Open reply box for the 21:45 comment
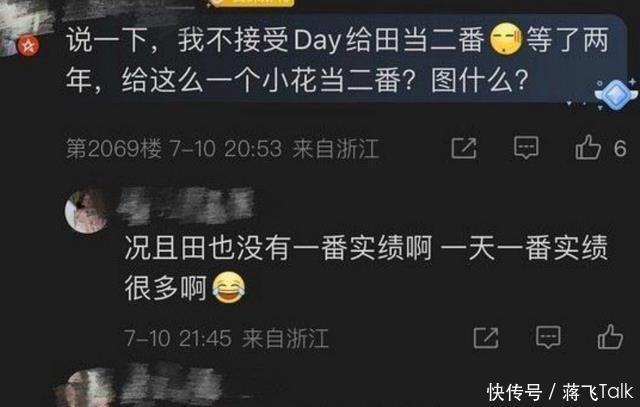Image resolution: width=640 pixels, height=407 pixels. (548, 337)
